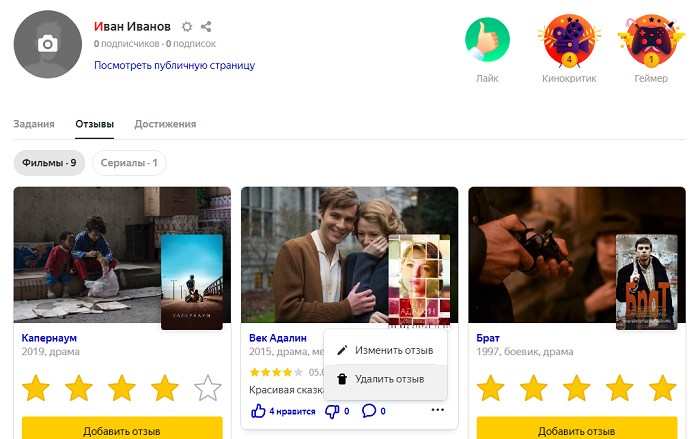Click the share profile icon

tap(206, 27)
